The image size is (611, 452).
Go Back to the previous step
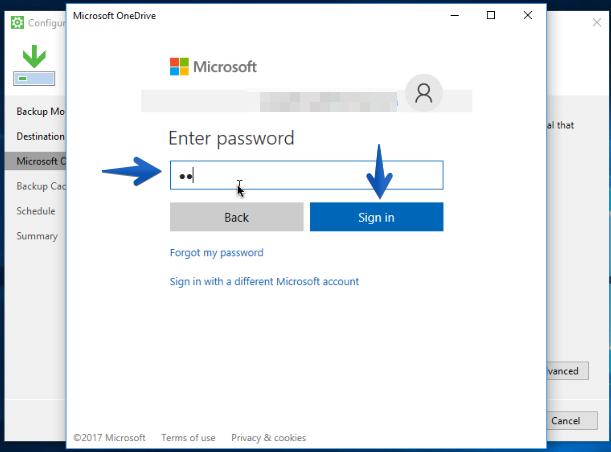pyautogui.click(x=237, y=217)
